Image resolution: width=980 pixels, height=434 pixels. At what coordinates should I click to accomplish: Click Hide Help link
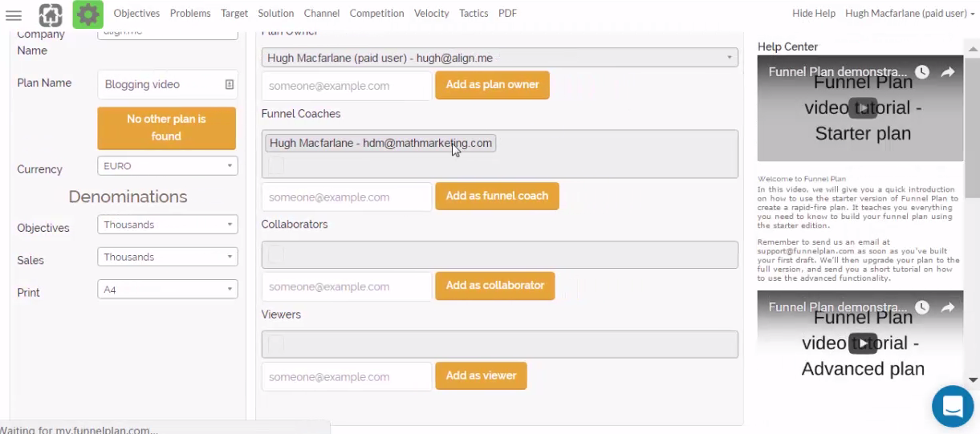[814, 14]
